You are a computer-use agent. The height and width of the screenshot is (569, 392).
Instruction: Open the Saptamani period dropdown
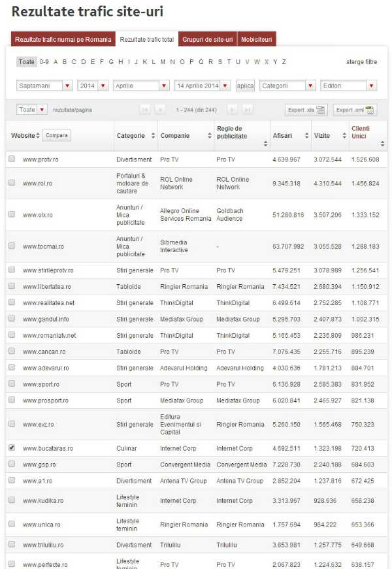tap(44, 86)
